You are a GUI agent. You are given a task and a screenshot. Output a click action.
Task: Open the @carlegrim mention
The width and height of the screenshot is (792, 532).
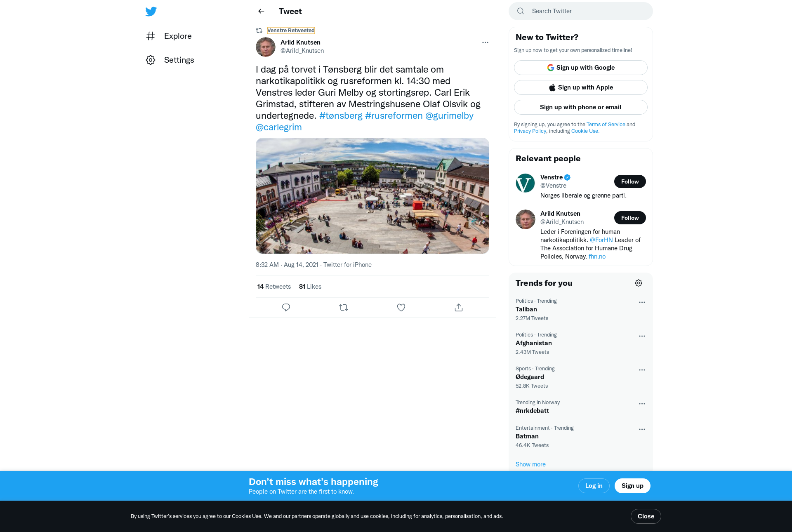(279, 127)
